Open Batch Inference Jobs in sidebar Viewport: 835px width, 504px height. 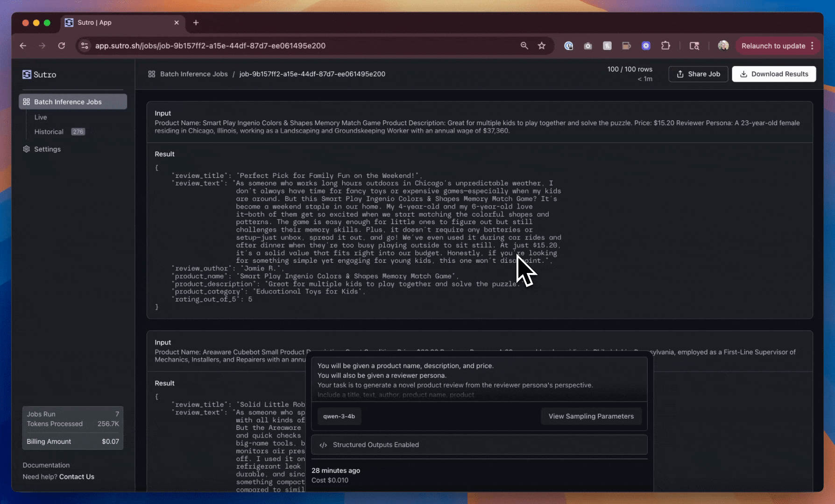pyautogui.click(x=73, y=102)
